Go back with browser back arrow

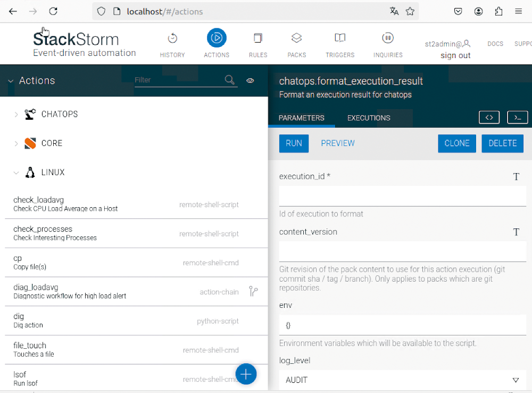[13, 11]
